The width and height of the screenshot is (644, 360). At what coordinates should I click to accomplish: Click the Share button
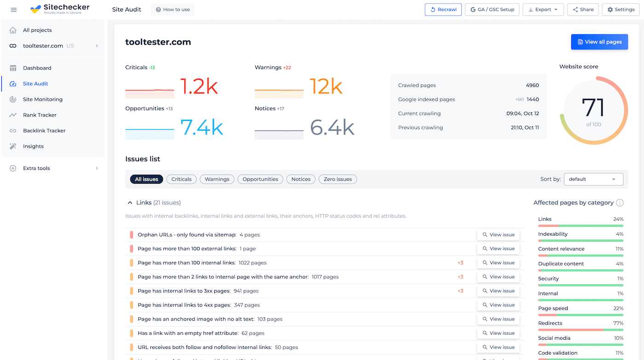(583, 10)
